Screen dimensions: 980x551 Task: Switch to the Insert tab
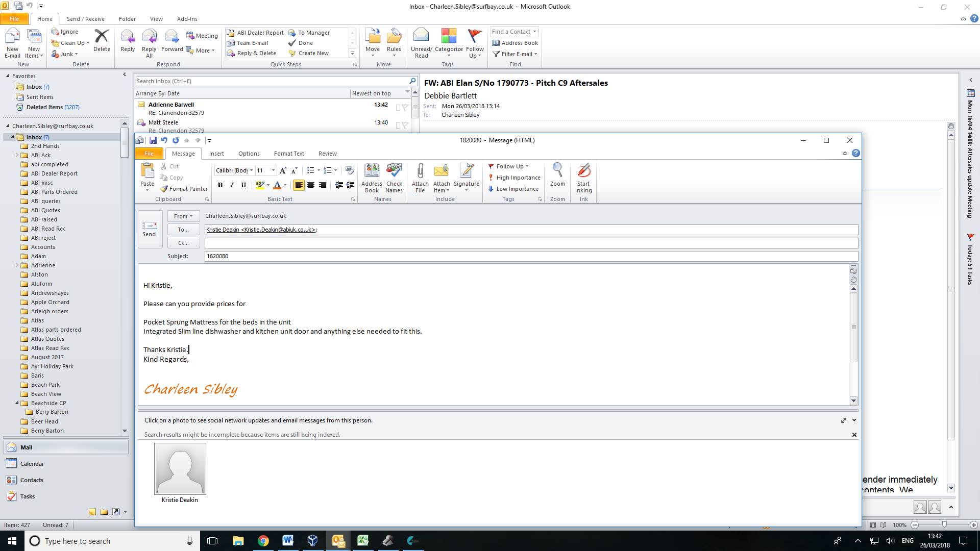coord(216,154)
